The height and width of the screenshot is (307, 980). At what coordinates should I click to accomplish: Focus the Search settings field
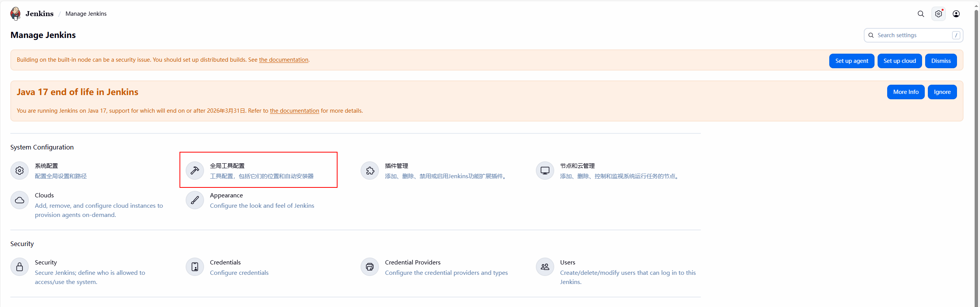tap(913, 35)
